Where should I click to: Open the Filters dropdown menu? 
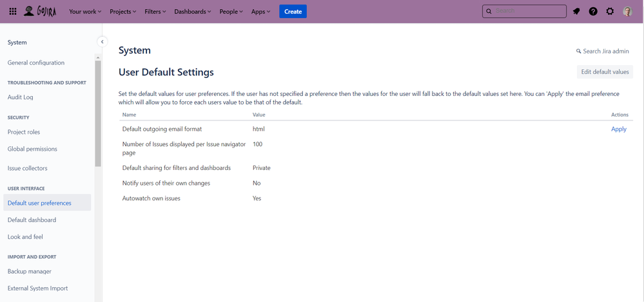(x=155, y=12)
